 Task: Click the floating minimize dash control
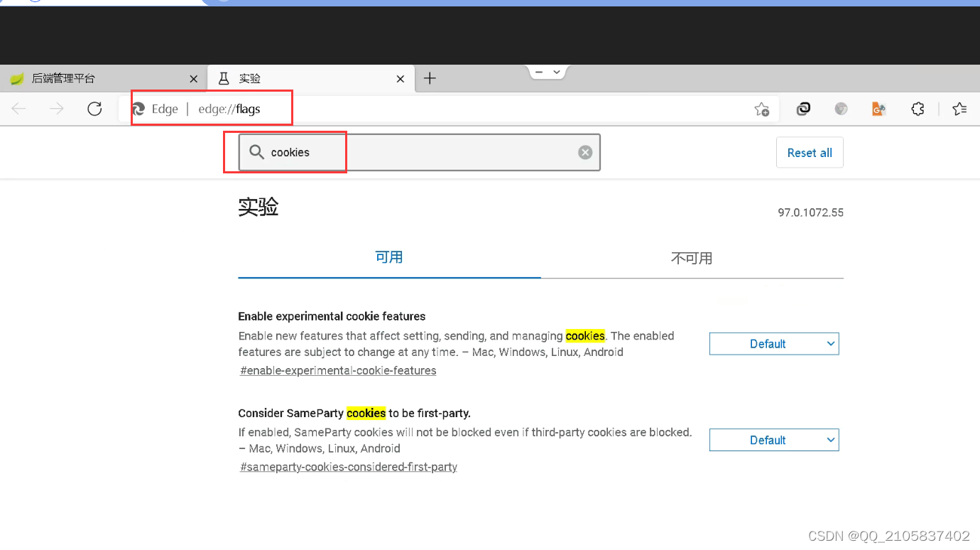[x=539, y=72]
